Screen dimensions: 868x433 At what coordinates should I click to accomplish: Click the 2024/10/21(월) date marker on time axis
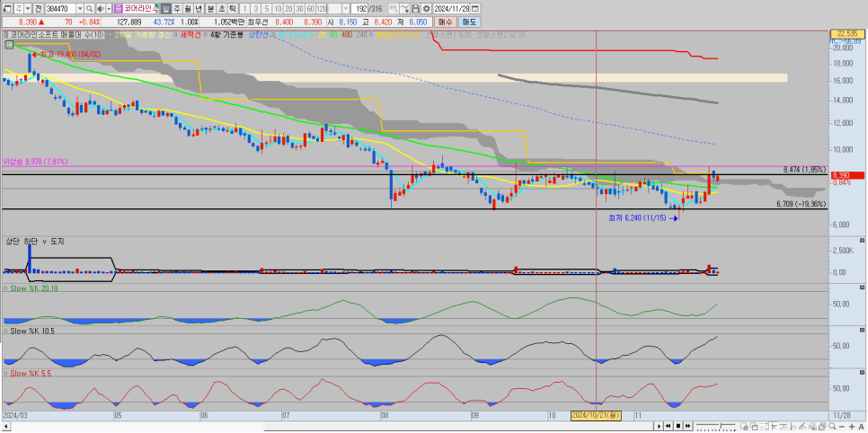(597, 415)
